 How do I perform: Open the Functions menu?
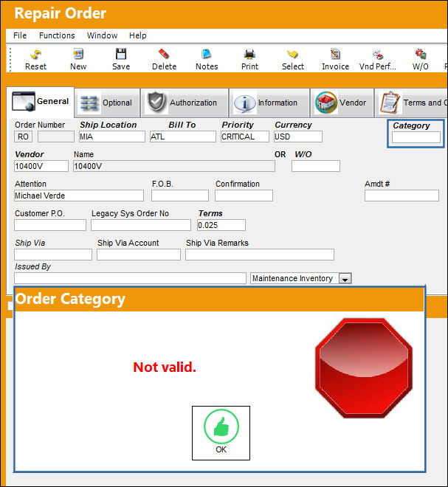tap(57, 35)
